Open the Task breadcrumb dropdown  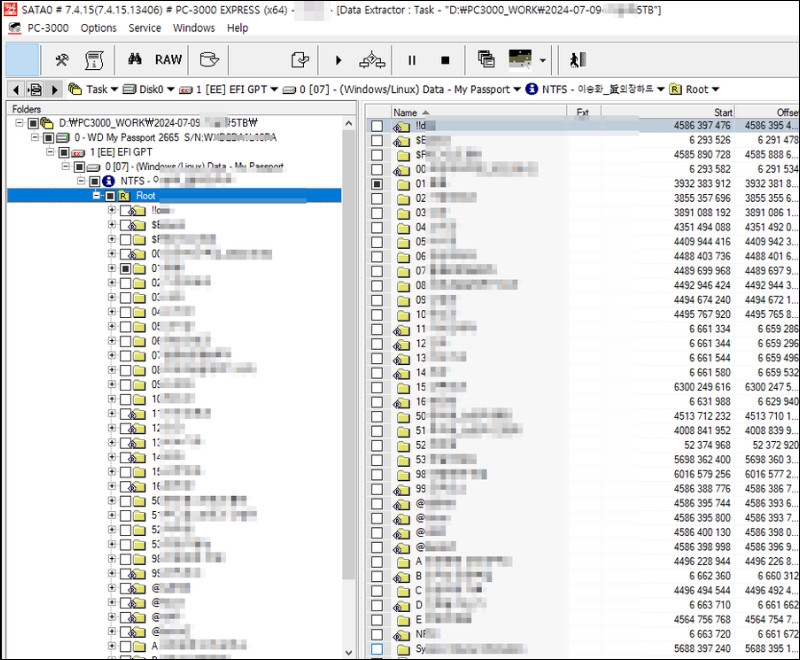[x=114, y=89]
